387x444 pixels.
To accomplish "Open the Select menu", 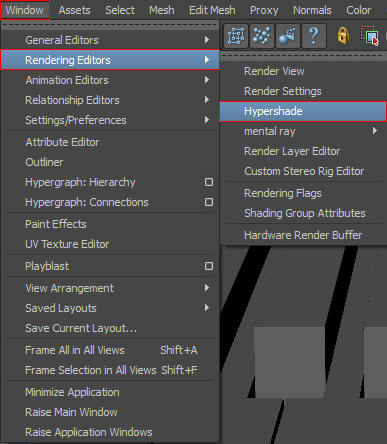I will click(x=120, y=10).
